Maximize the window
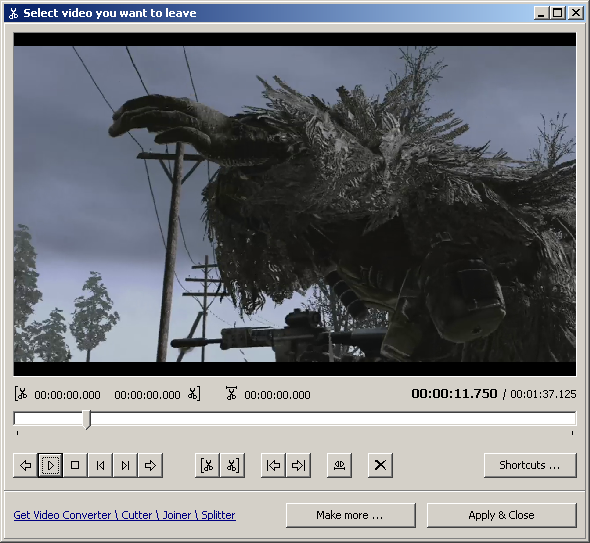The image size is (590, 543). pos(558,13)
